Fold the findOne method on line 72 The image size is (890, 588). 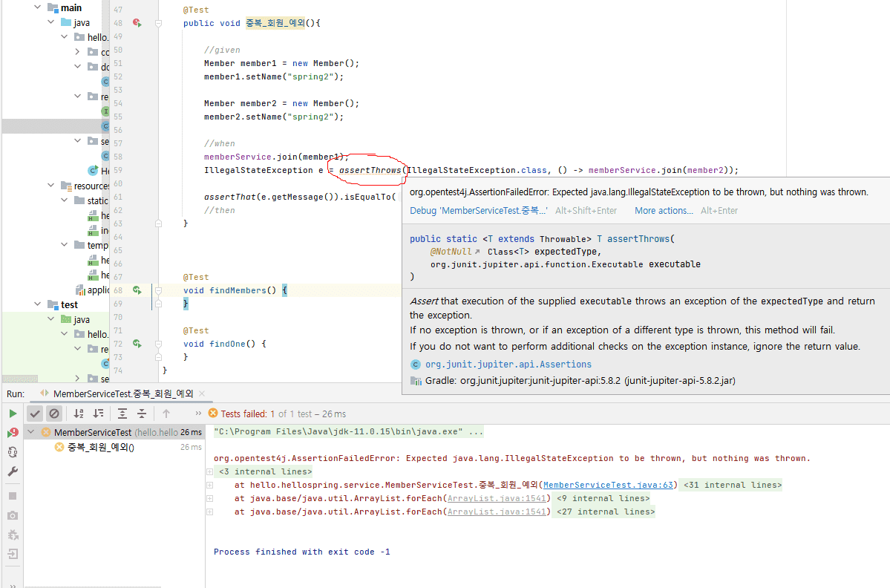158,344
